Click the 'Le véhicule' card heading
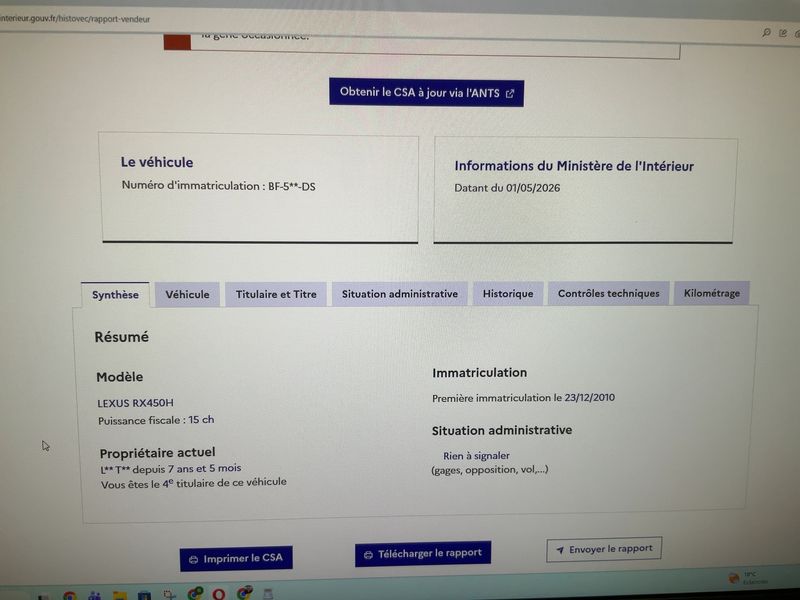 (157, 162)
